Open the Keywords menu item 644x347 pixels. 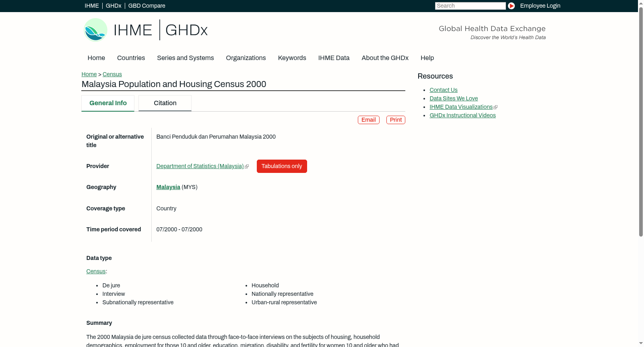(292, 58)
